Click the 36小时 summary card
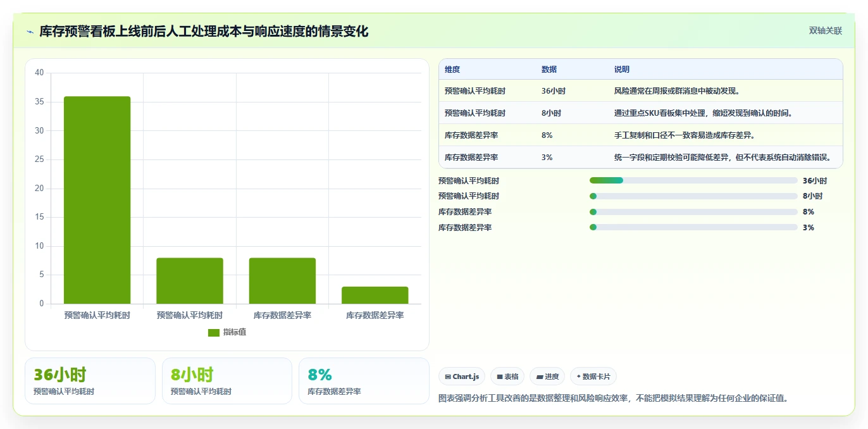The image size is (868, 429). tap(90, 381)
